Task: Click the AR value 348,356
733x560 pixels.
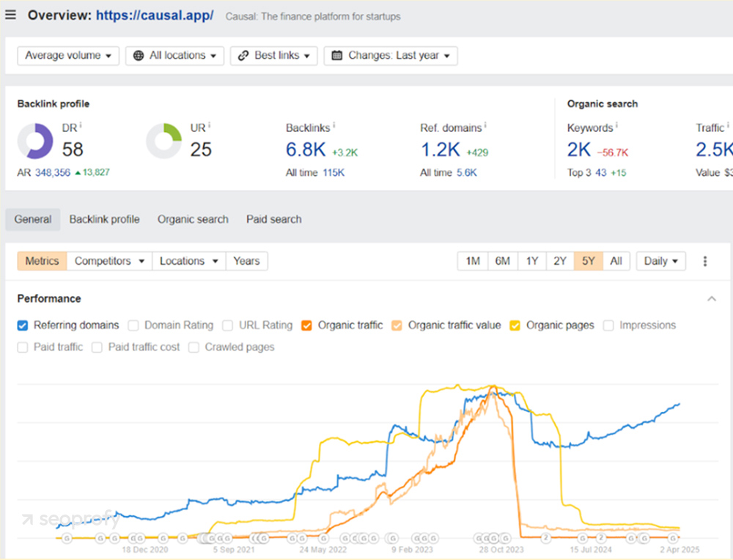Action: (53, 172)
